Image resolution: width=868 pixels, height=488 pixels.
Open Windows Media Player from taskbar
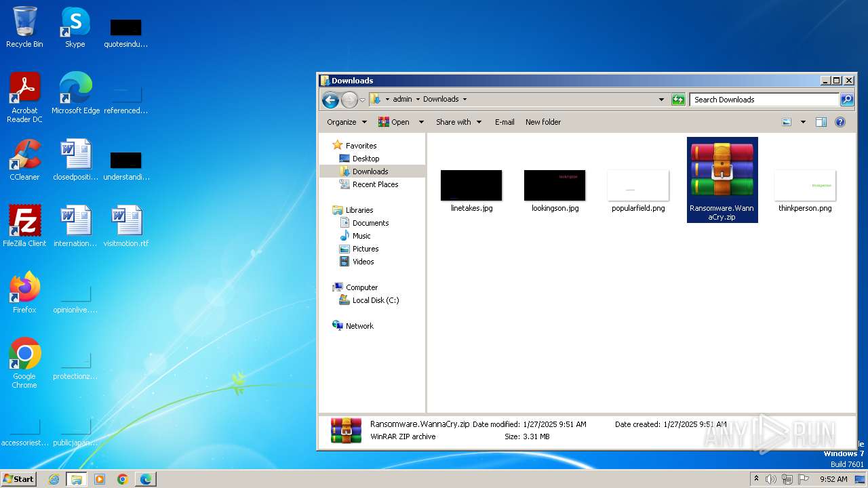(100, 479)
